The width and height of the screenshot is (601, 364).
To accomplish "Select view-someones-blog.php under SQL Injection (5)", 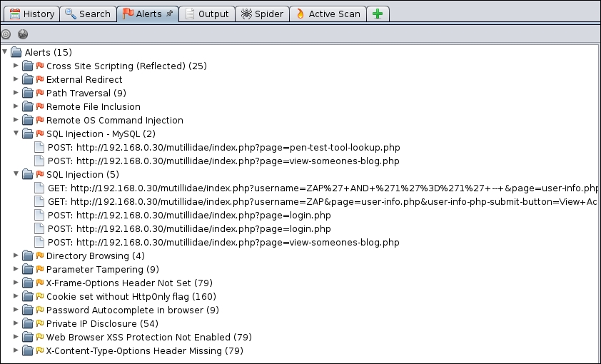I will 223,243.
